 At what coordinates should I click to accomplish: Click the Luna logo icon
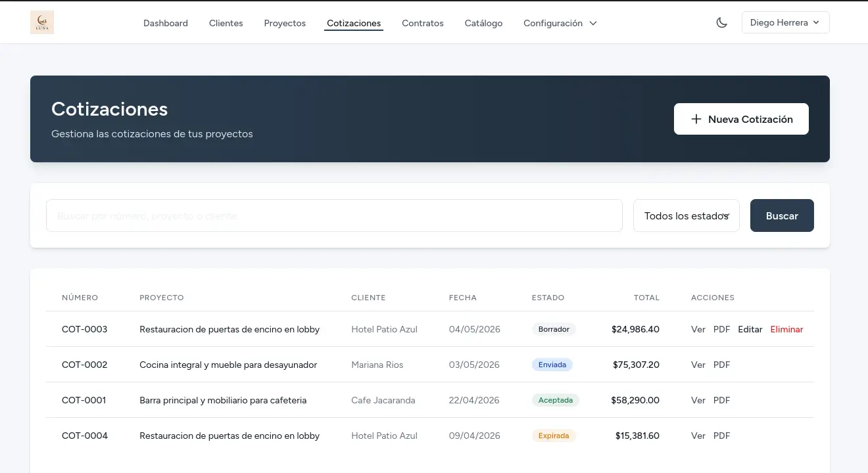click(42, 22)
